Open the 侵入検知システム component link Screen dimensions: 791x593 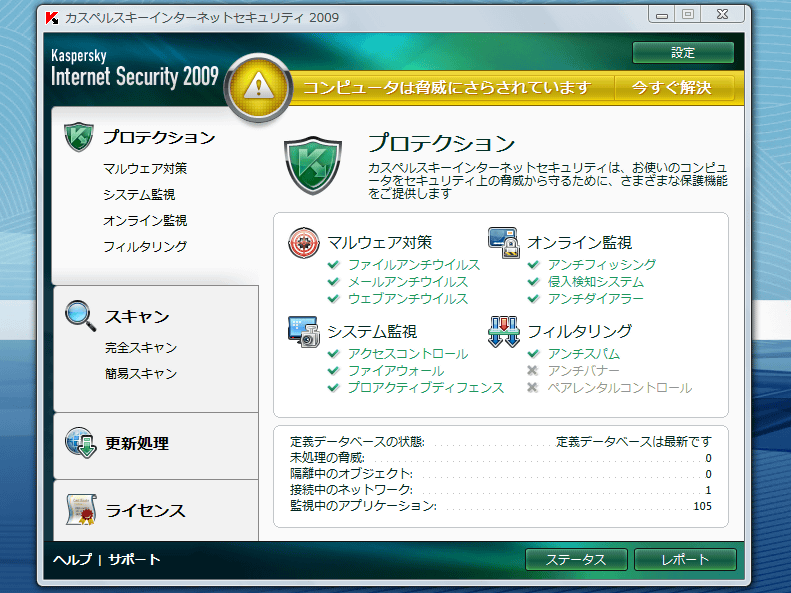point(596,281)
